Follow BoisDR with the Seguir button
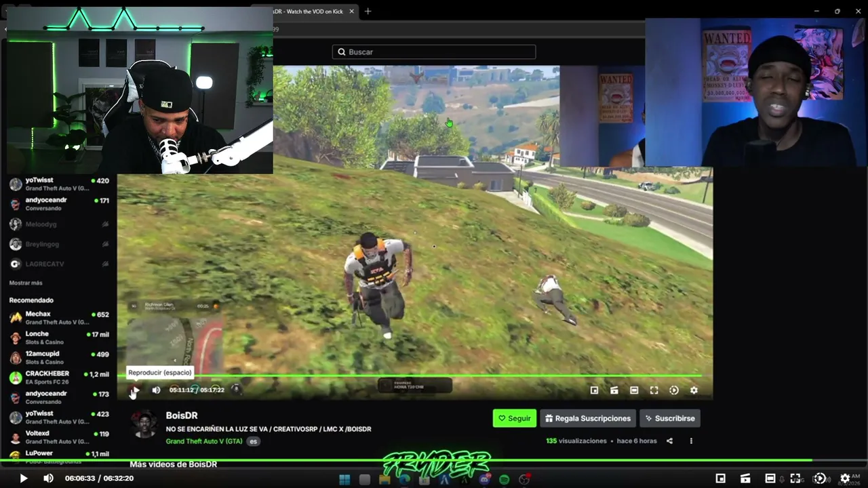Image resolution: width=868 pixels, height=488 pixels. point(515,418)
